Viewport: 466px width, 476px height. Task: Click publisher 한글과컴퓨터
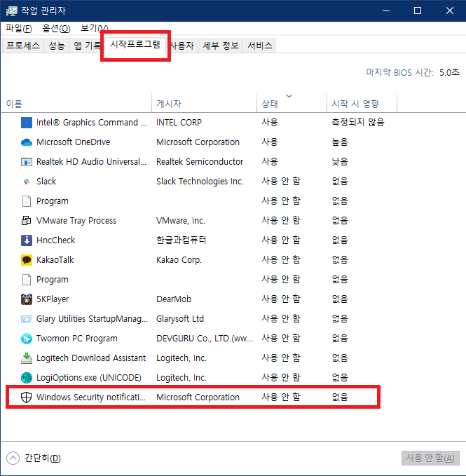[181, 240]
